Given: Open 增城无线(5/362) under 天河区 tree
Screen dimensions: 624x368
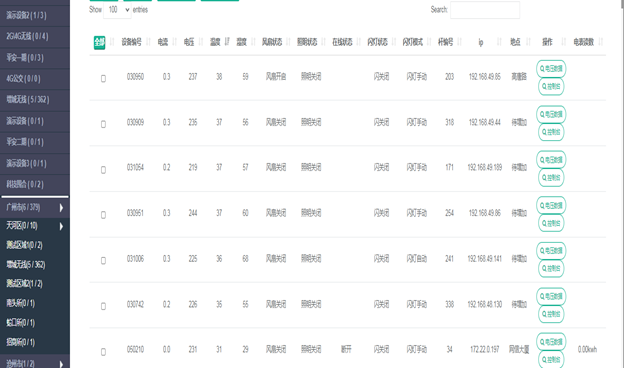Looking at the screenshot, I should pyautogui.click(x=25, y=265).
